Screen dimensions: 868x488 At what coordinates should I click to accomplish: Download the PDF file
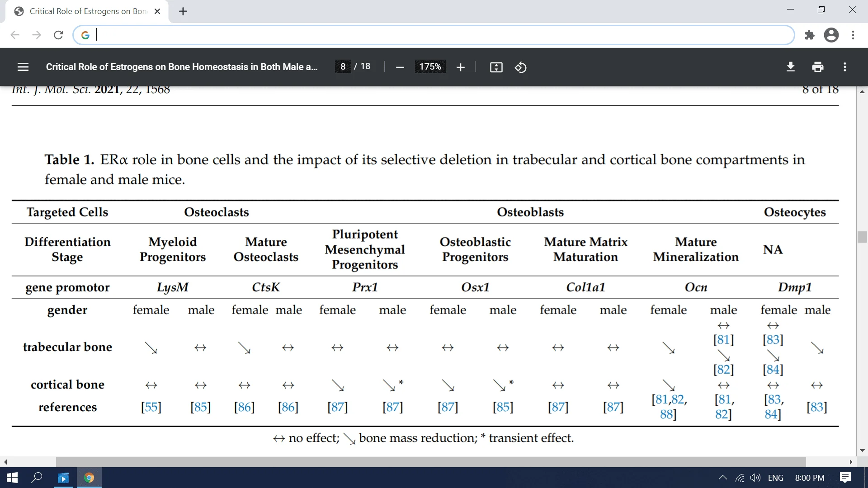[x=790, y=67]
